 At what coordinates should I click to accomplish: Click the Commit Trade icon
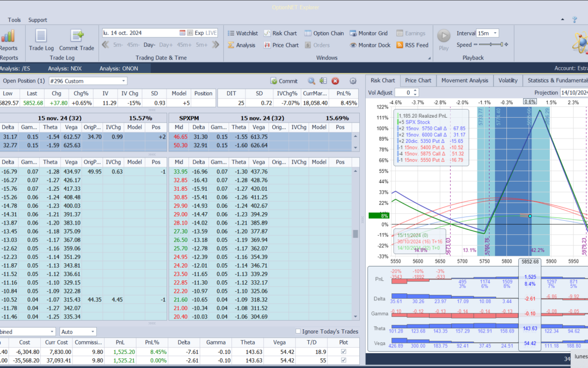pyautogui.click(x=76, y=36)
